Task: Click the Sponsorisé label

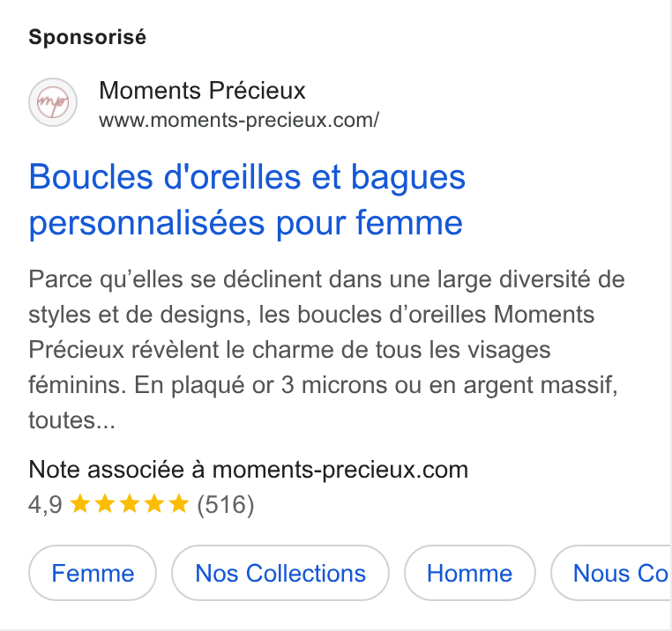Action: click(x=87, y=37)
